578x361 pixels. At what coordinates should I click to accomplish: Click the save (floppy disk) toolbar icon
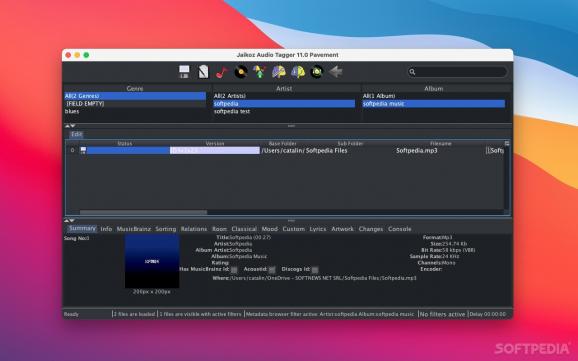pos(184,72)
